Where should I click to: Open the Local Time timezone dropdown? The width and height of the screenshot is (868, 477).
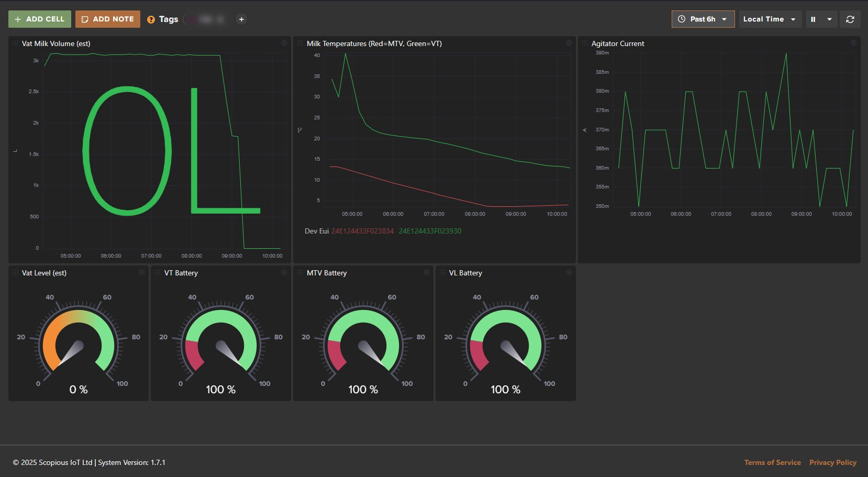[769, 19]
